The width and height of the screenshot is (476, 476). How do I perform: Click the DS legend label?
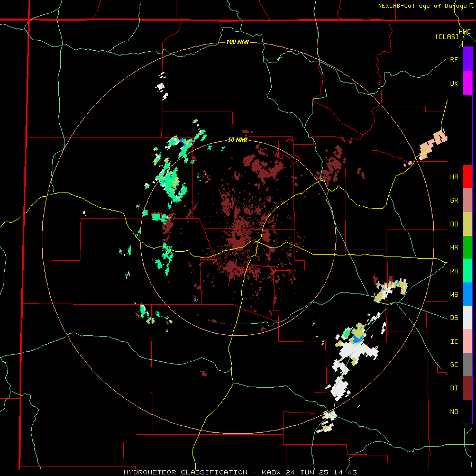click(x=454, y=317)
